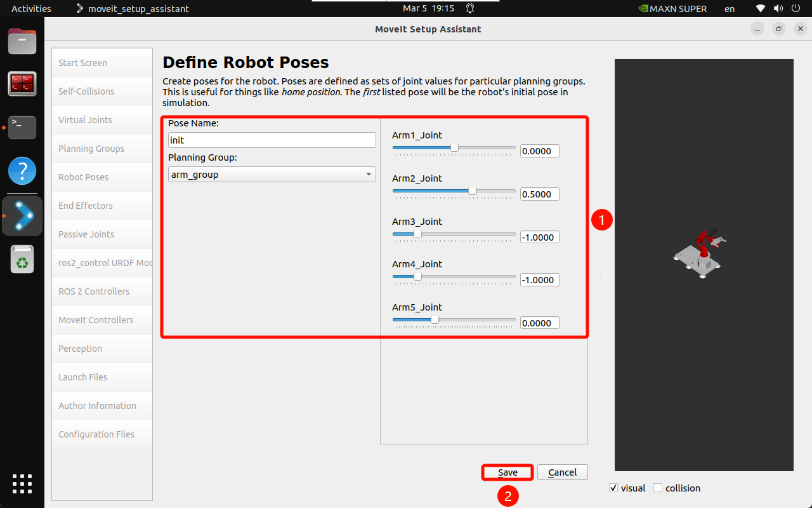Click the Arm5_Joint value field
Image resolution: width=812 pixels, height=508 pixels.
pos(540,323)
